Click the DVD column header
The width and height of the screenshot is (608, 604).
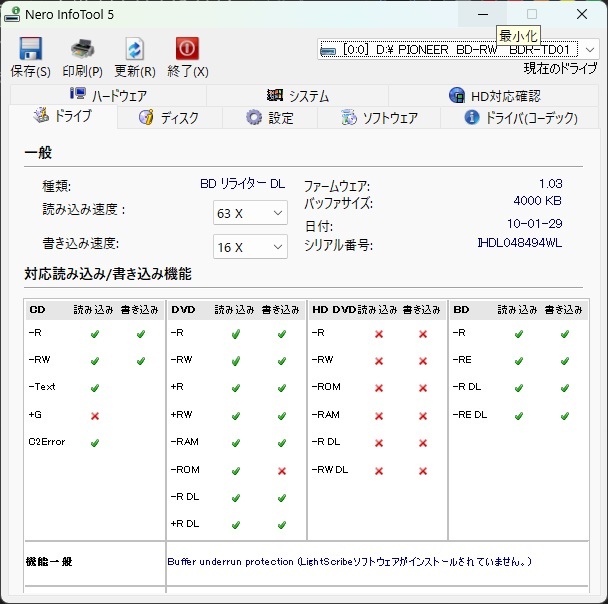tap(183, 309)
